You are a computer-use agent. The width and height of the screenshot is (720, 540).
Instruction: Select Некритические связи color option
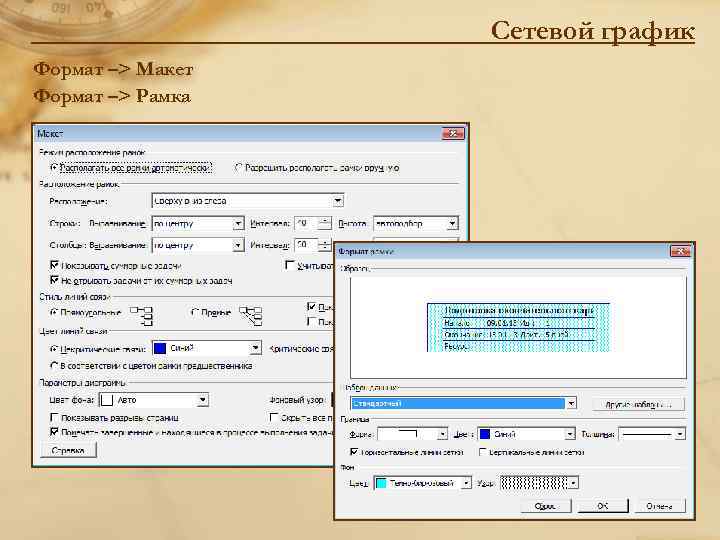(98, 349)
